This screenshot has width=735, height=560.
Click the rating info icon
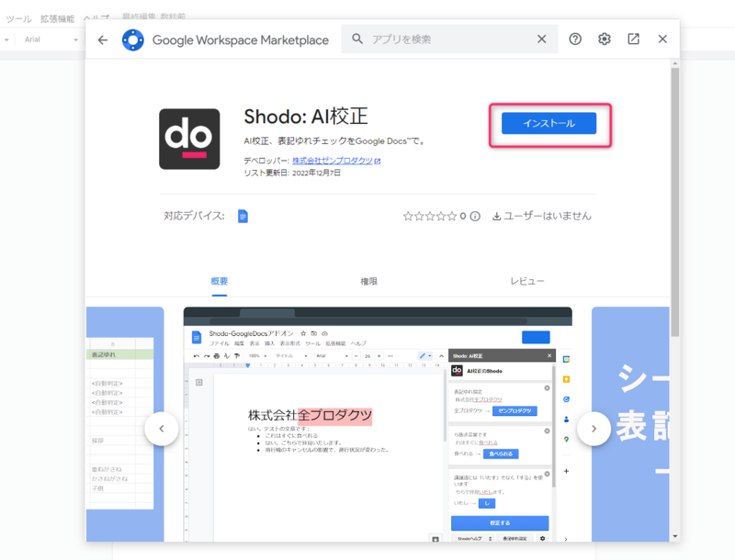[x=475, y=217]
